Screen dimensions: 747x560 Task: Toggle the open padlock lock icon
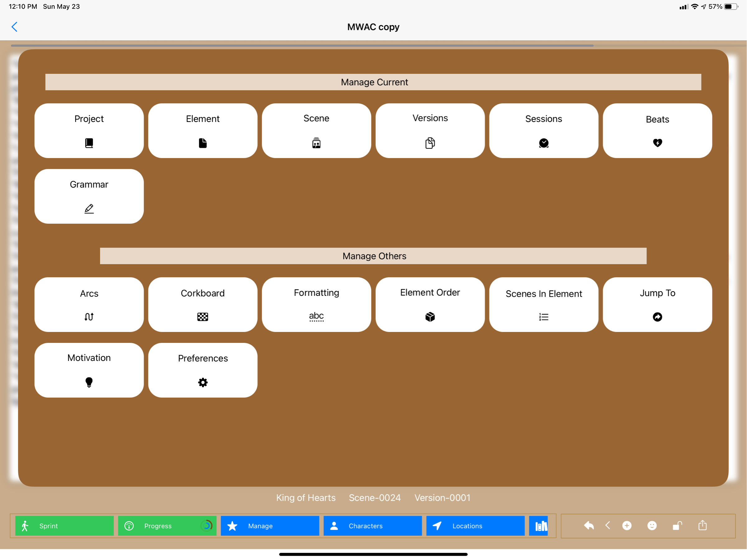[677, 525]
